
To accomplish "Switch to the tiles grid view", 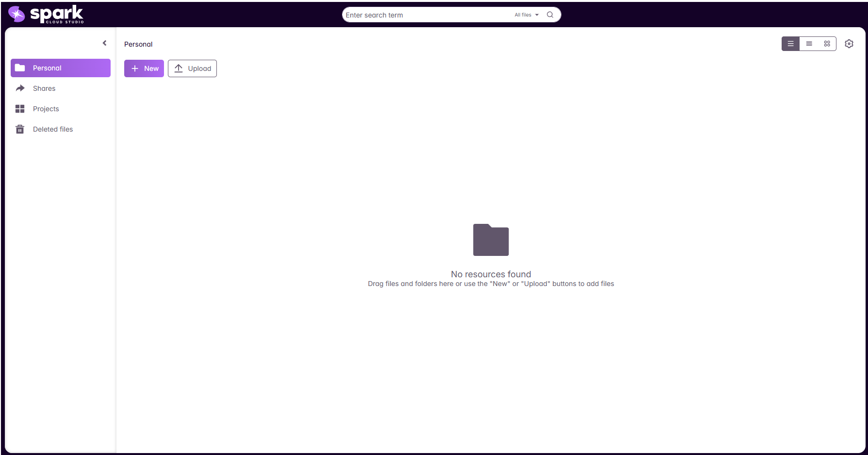I will pos(827,44).
